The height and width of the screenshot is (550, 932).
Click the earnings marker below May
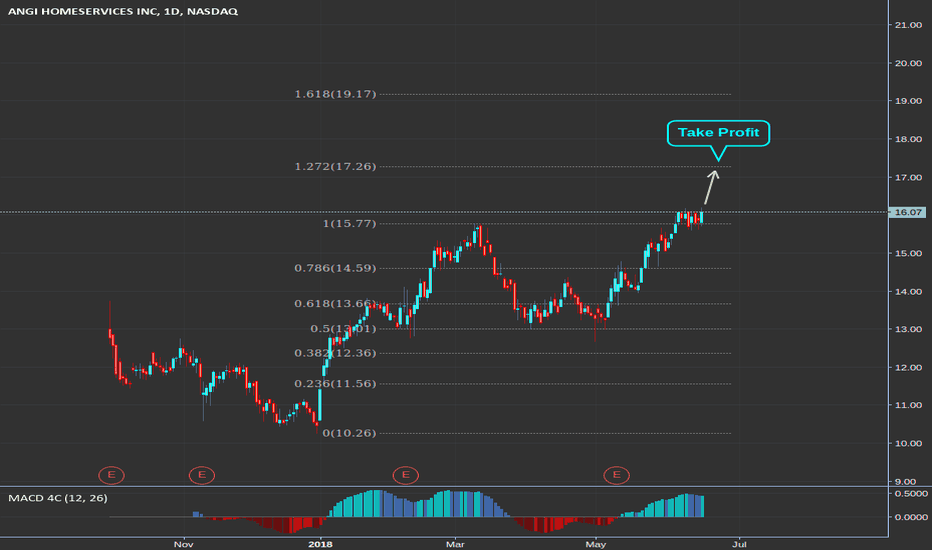[x=616, y=475]
